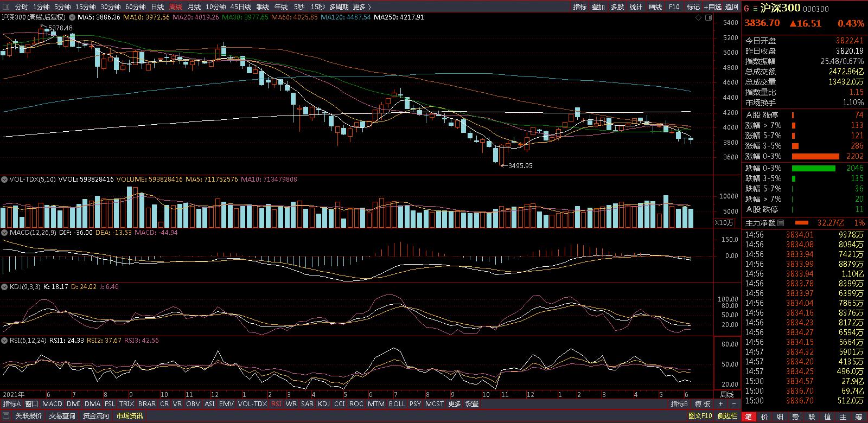This screenshot has width=868, height=423.
Task: Open the 画线 drawing tools
Action: coord(655,7)
